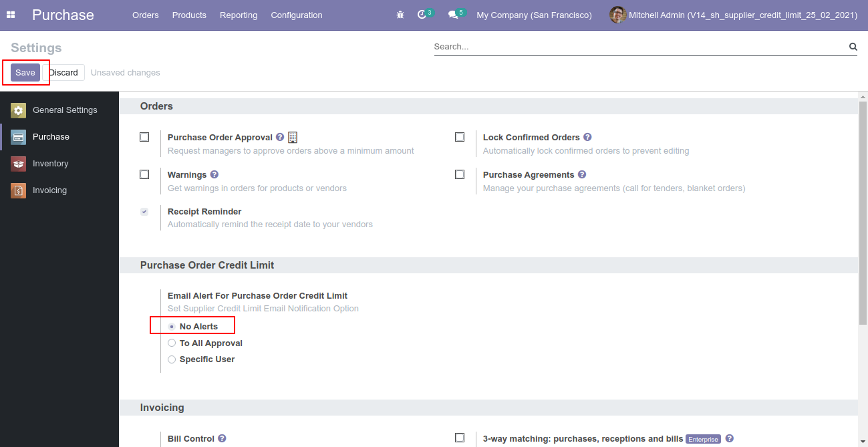Enable 3-way matching checkbox

click(x=460, y=438)
